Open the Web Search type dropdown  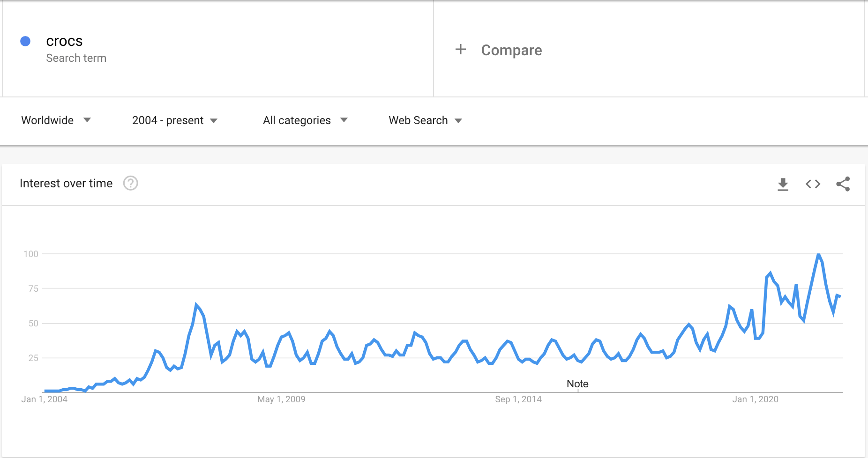click(x=425, y=120)
